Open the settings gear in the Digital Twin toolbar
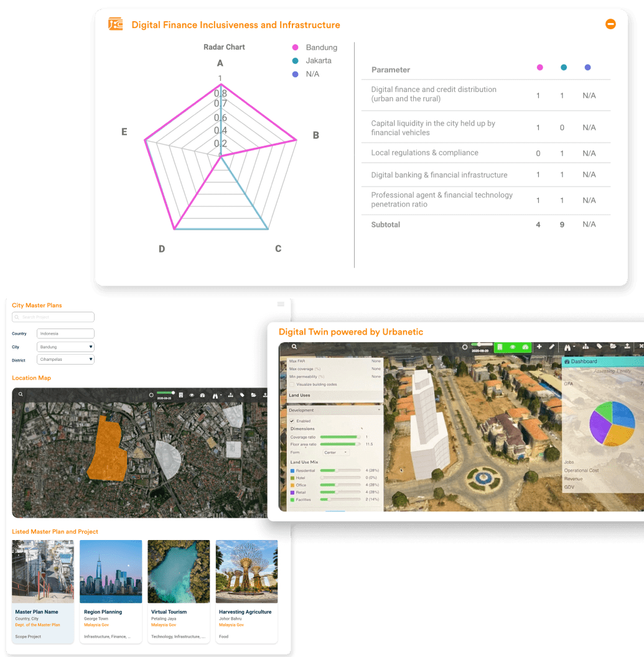Viewport: 644px width, 657px height. [465, 347]
